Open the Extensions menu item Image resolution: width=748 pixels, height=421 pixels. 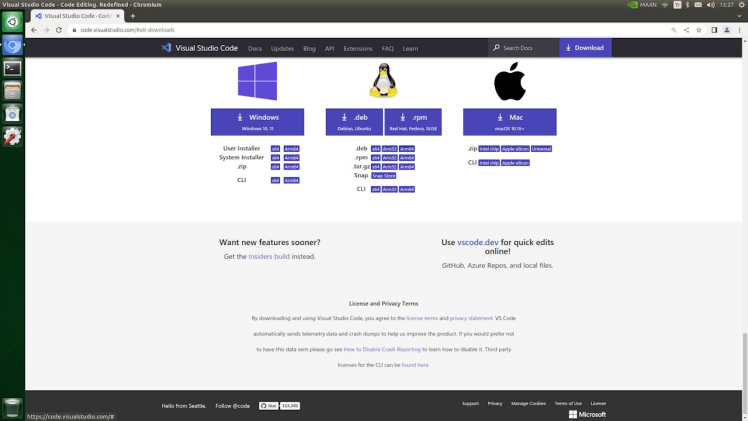[x=358, y=49]
